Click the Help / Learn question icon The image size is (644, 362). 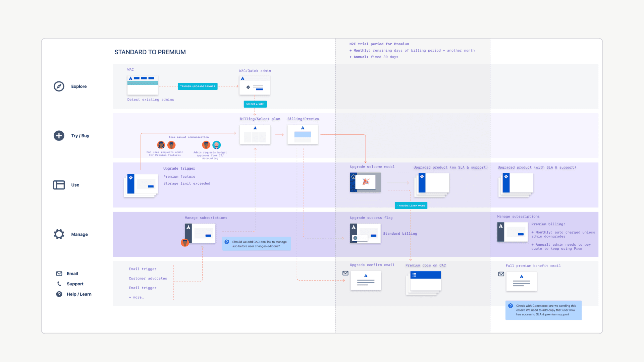(x=59, y=294)
